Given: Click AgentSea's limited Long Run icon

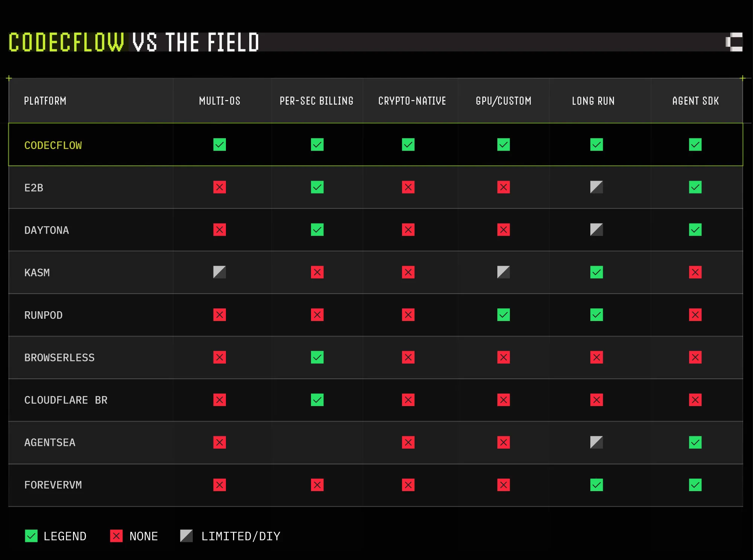Looking at the screenshot, I should (596, 442).
